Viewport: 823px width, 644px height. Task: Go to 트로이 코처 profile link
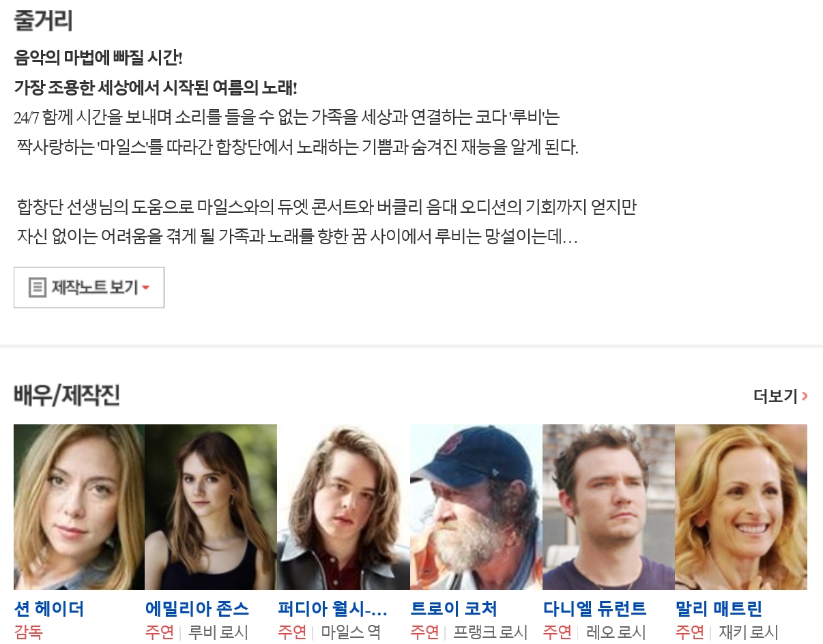(454, 609)
